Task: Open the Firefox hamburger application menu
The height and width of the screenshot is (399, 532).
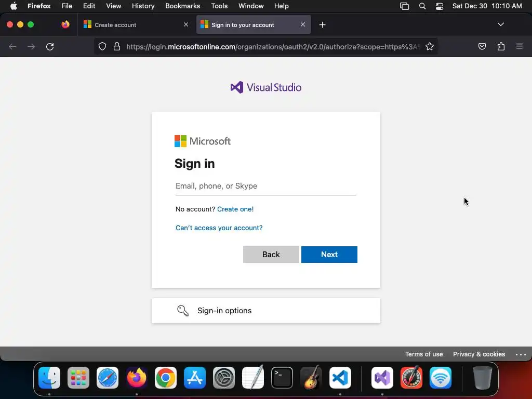Action: click(520, 46)
